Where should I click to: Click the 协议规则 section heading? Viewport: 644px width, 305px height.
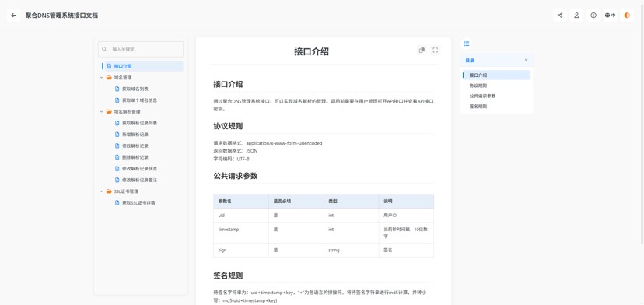(x=228, y=126)
